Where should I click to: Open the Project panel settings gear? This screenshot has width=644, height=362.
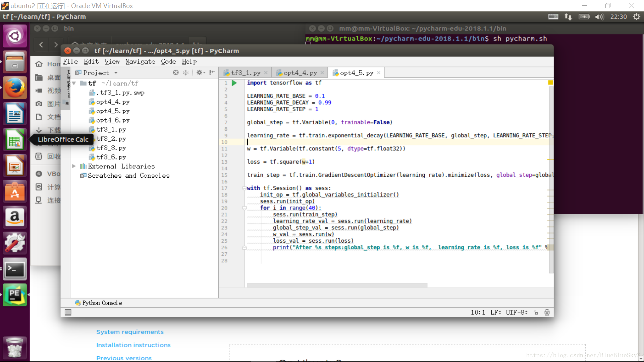200,72
